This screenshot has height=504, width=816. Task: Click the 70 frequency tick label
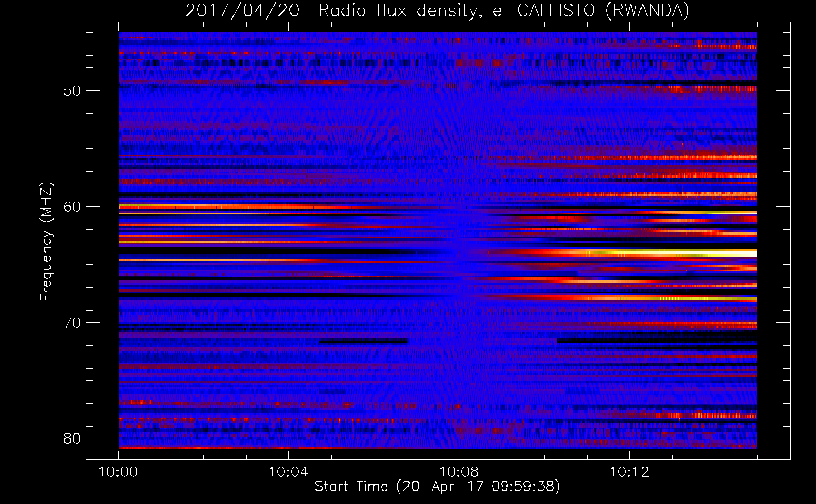click(x=72, y=323)
